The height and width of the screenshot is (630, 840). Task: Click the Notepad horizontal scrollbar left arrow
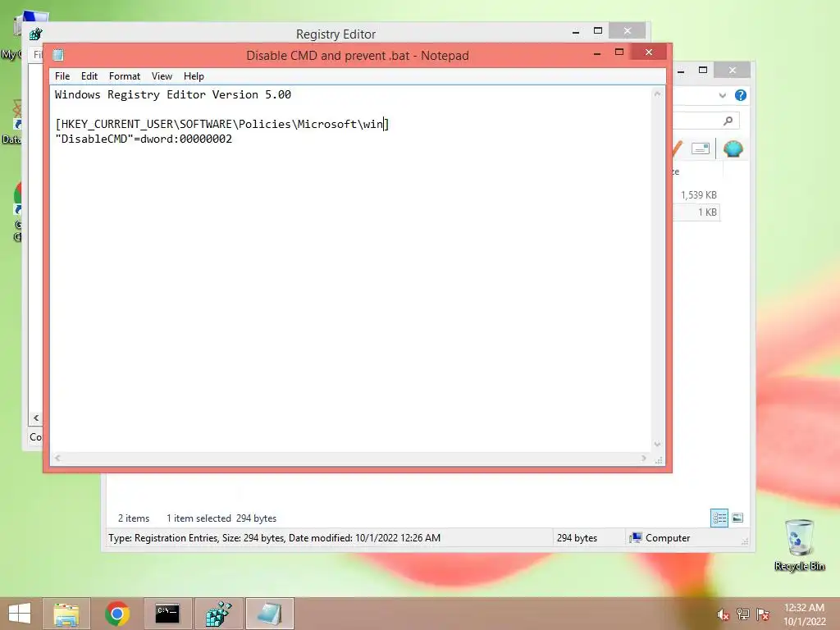pyautogui.click(x=58, y=458)
